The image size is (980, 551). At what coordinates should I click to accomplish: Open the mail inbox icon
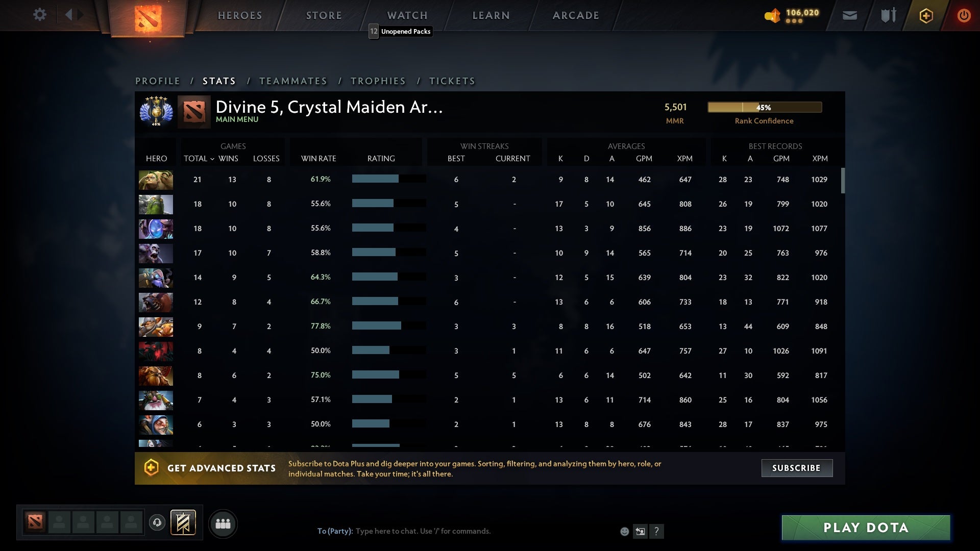pos(849,15)
